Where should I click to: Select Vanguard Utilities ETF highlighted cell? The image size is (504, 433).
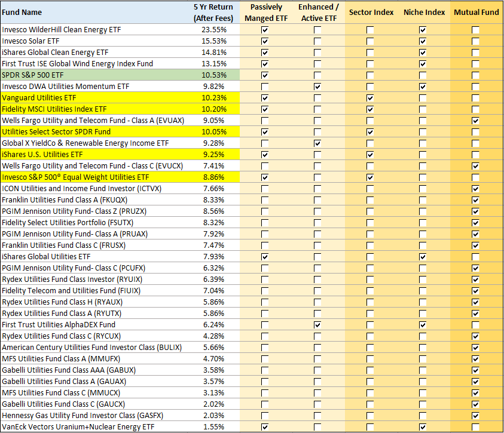(x=94, y=98)
